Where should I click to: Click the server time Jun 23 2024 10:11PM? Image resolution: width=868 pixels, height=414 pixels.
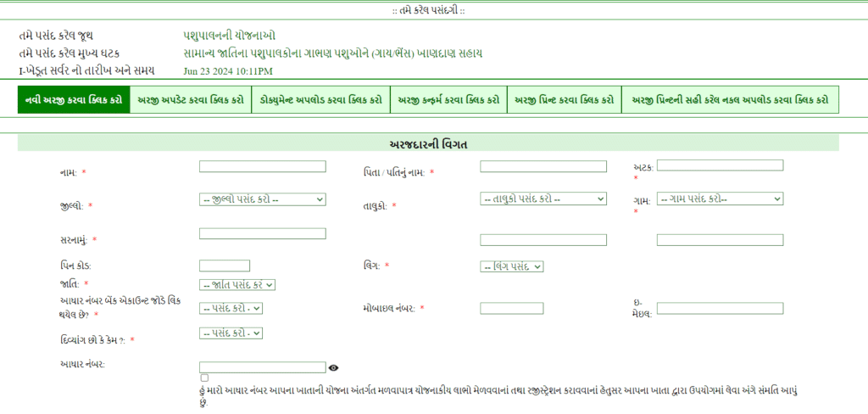click(228, 71)
